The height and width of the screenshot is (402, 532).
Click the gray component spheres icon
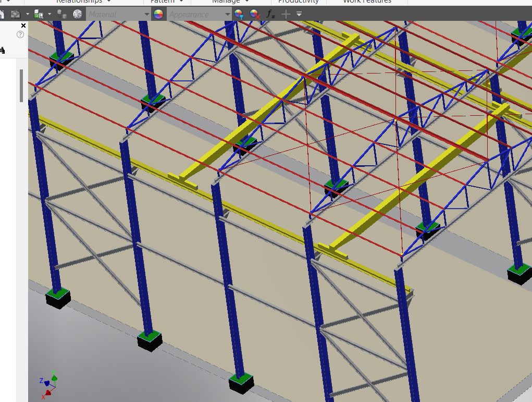pos(61,15)
